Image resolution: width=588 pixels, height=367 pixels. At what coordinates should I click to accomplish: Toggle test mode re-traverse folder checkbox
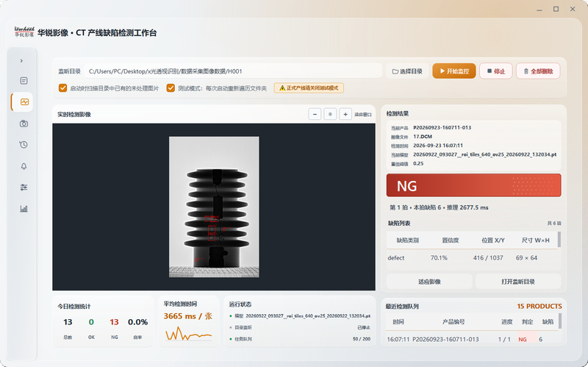tap(171, 88)
